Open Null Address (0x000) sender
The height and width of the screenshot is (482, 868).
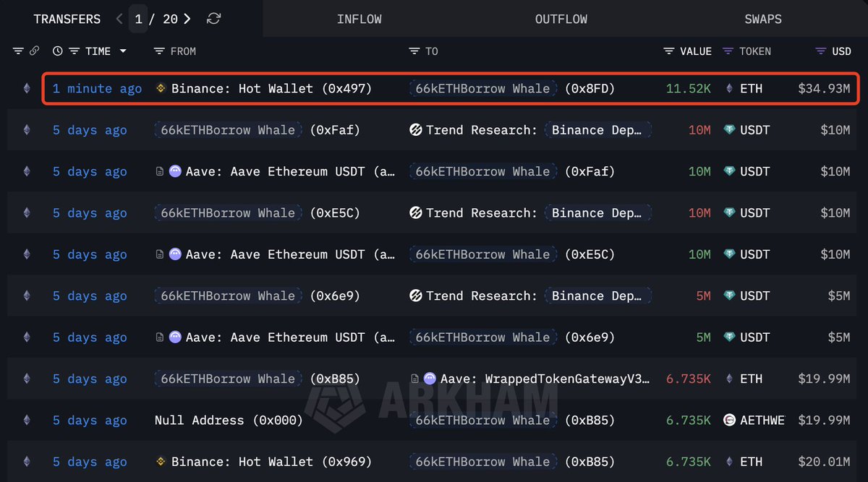click(229, 421)
